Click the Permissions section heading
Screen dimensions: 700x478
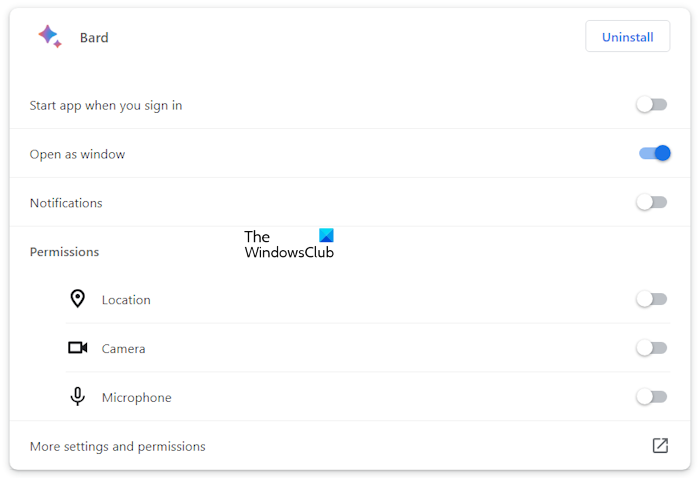(x=64, y=252)
